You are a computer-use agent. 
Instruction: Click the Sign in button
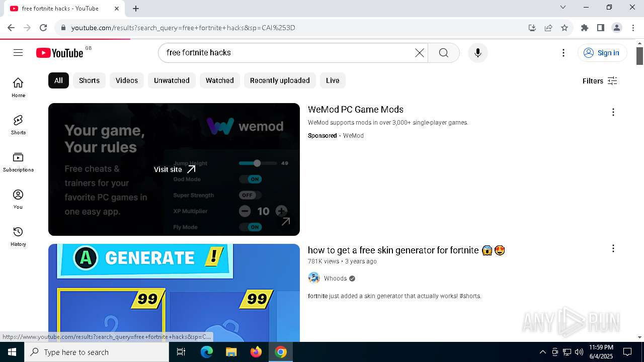click(602, 53)
